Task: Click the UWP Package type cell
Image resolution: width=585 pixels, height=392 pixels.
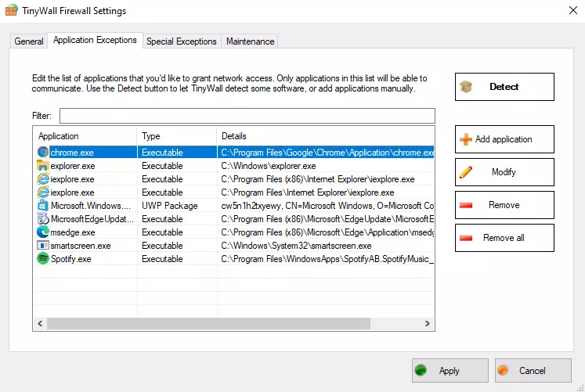Action: 170,206
